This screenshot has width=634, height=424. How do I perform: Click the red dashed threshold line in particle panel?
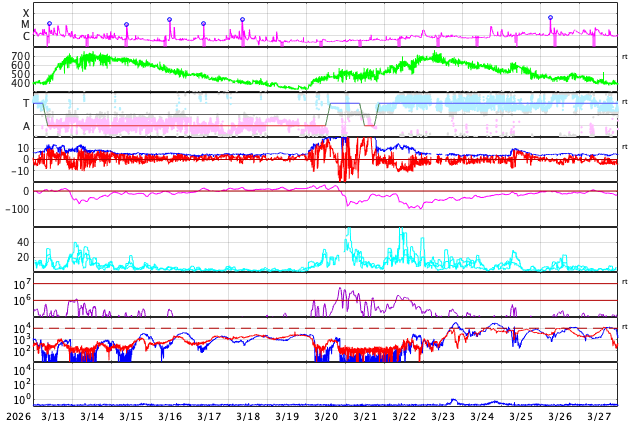point(300,328)
